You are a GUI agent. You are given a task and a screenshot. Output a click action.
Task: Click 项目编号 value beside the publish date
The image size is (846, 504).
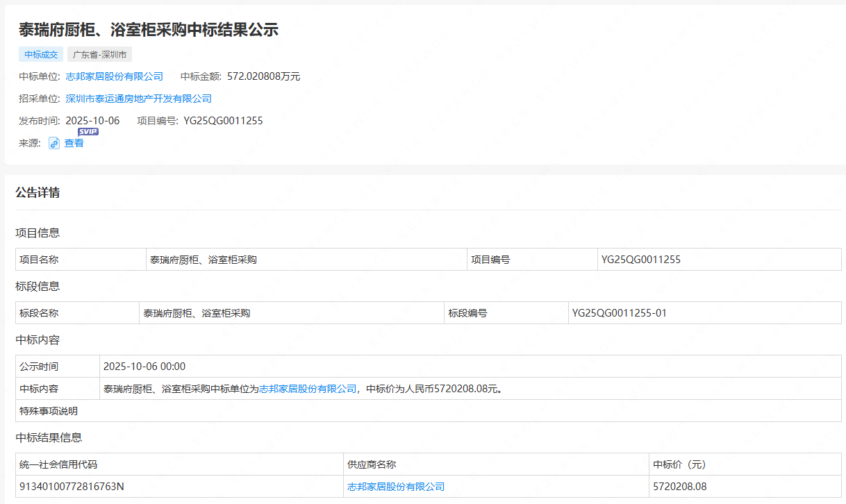point(223,121)
